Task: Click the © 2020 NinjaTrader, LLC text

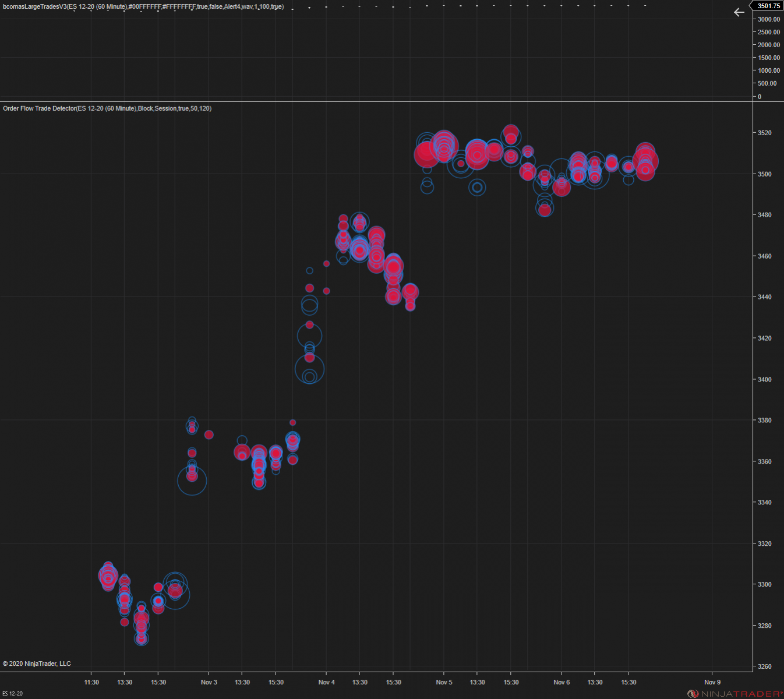Action: 37,663
